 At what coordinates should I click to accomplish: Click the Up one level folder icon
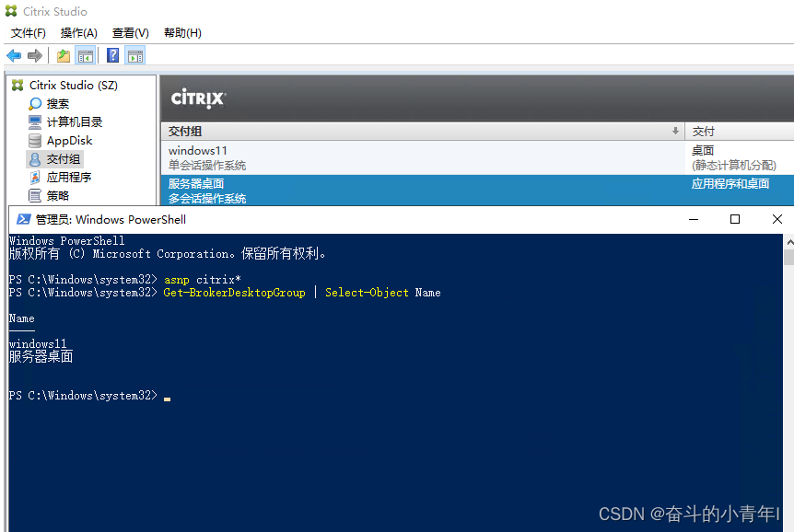pyautogui.click(x=63, y=56)
